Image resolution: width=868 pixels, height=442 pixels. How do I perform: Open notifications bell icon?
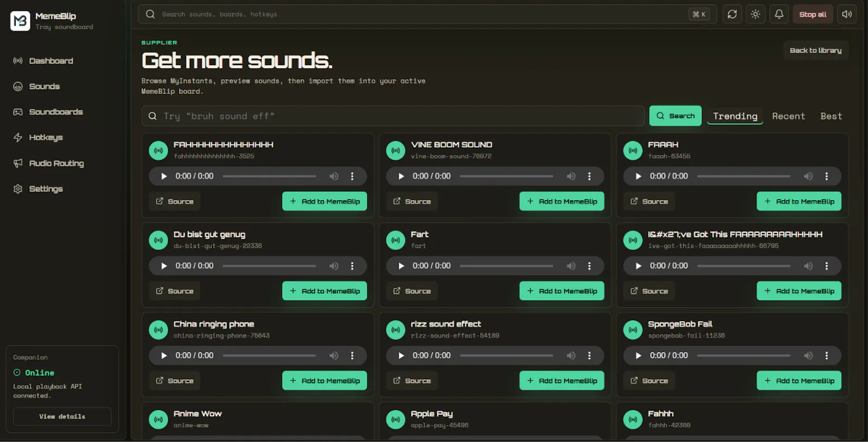(x=778, y=14)
